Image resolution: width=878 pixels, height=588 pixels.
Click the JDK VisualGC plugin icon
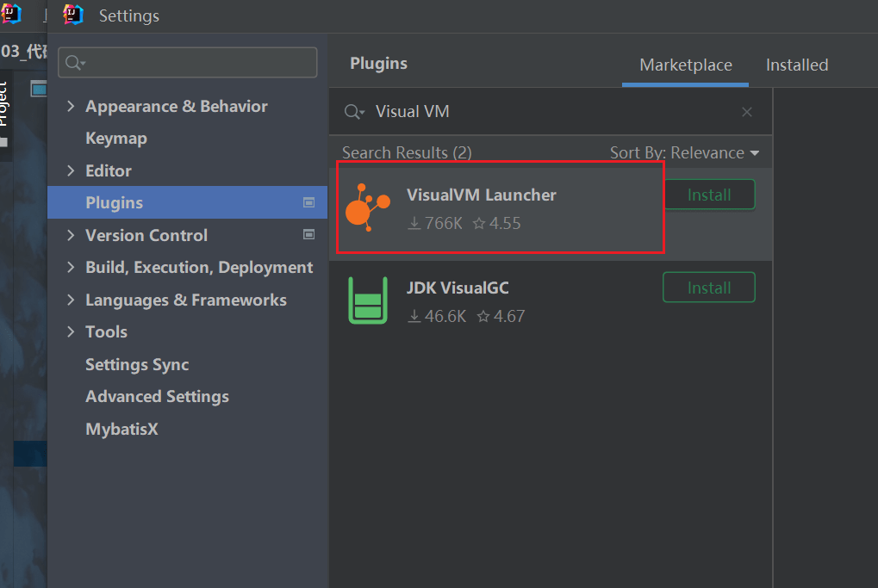tap(367, 300)
